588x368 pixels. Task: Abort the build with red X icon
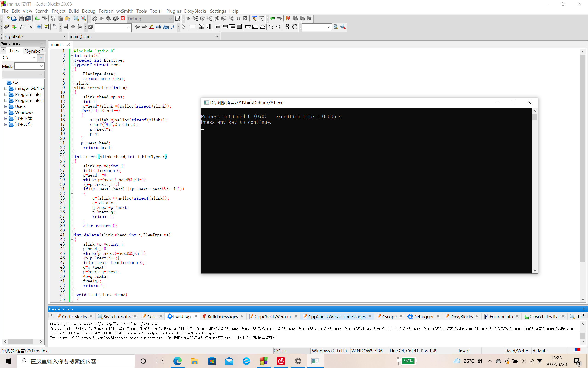(x=123, y=18)
